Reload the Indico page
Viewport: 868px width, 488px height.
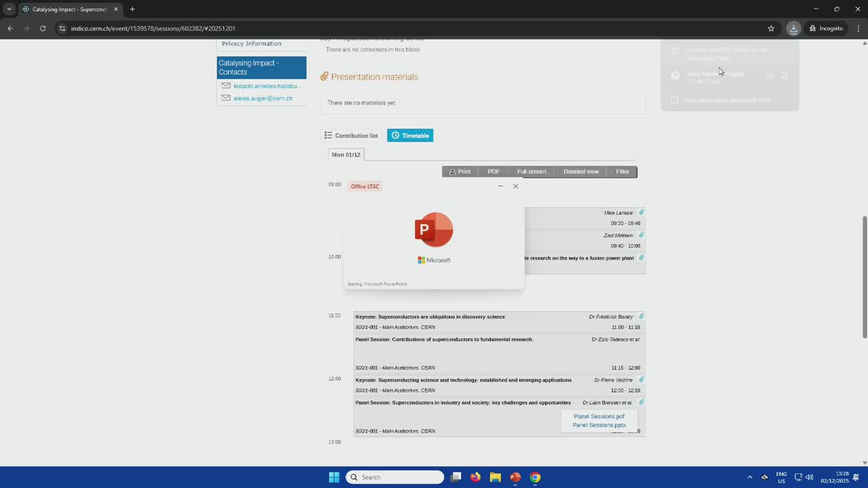tap(43, 28)
